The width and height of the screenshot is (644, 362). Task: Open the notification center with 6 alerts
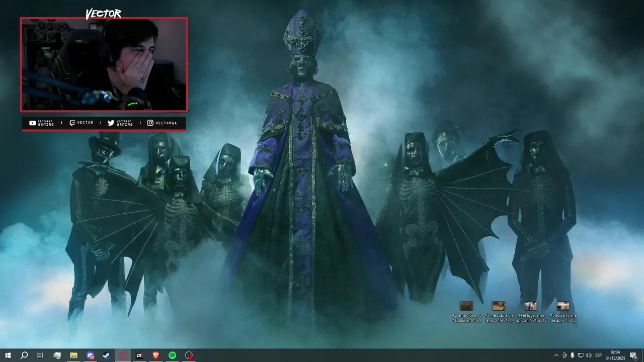click(634, 355)
